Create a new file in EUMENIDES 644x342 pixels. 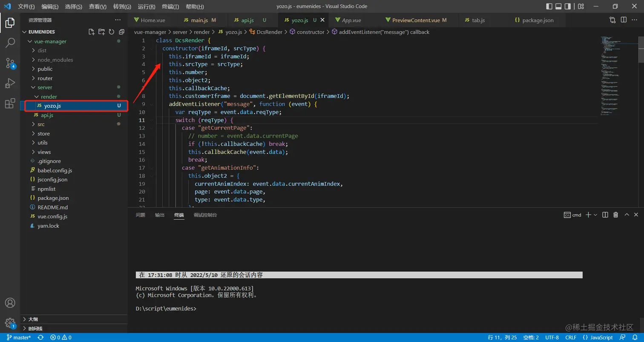(91, 32)
